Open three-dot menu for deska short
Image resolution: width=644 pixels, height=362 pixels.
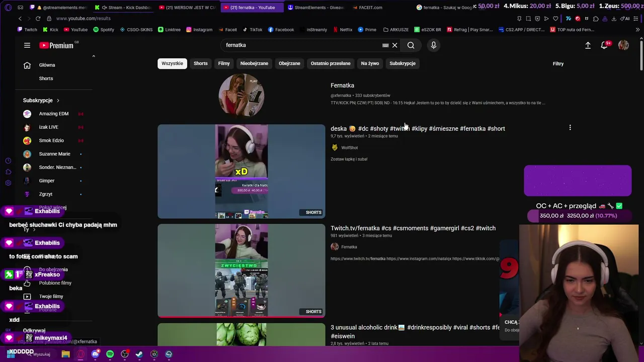[570, 128]
